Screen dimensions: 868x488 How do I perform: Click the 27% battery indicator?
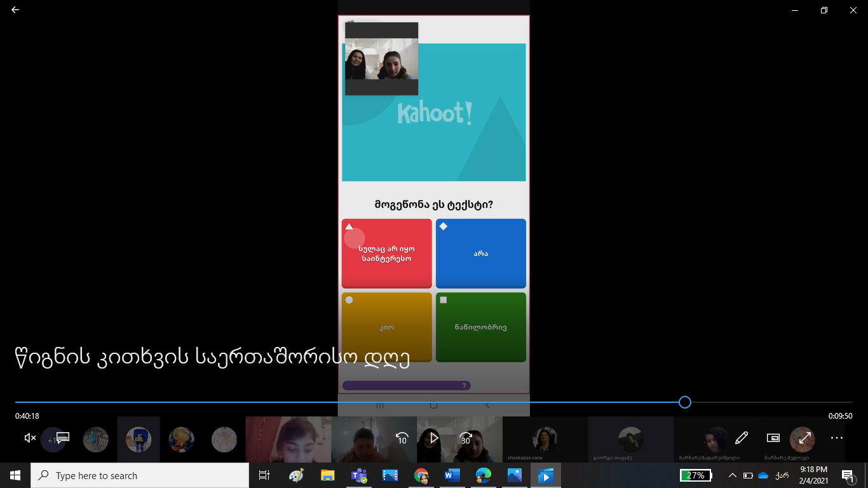[695, 475]
